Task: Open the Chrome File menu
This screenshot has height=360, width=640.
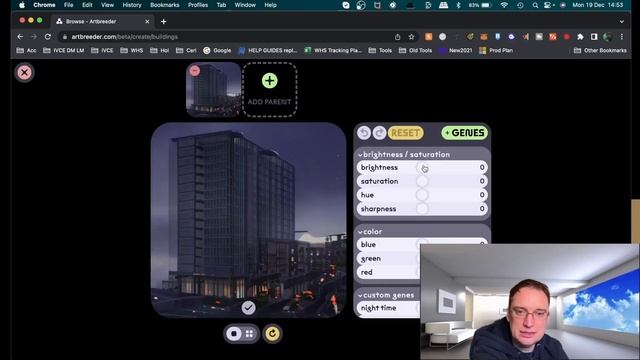Action: point(69,5)
